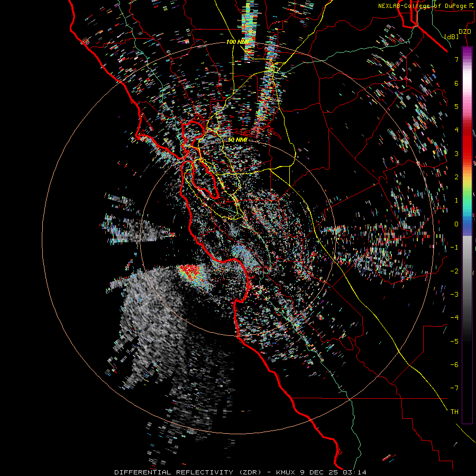Click the -7 dB scale tick label
This screenshot has width=476, height=476.
[x=454, y=388]
